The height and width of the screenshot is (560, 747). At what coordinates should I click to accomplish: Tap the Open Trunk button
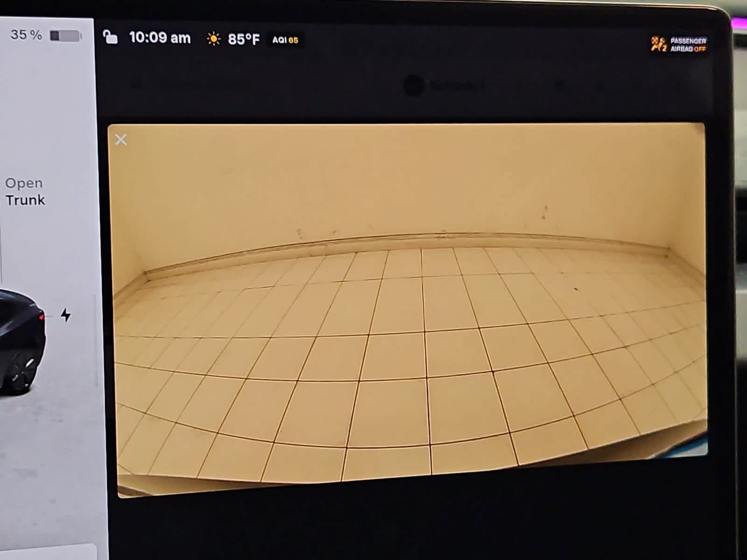[25, 192]
